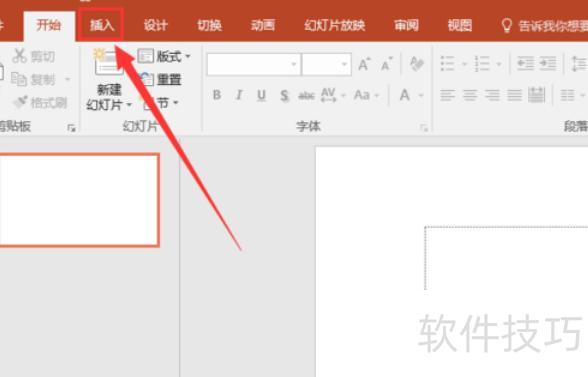588x377 pixels.
Task: Click the distributed alignment icon
Action: (536, 95)
